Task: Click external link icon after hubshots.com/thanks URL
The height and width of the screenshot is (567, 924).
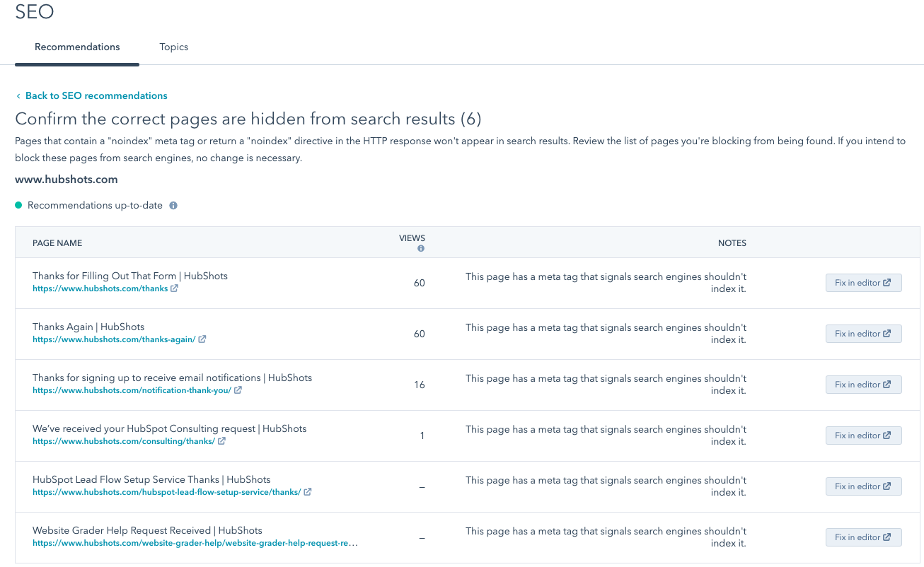Action: [x=175, y=288]
